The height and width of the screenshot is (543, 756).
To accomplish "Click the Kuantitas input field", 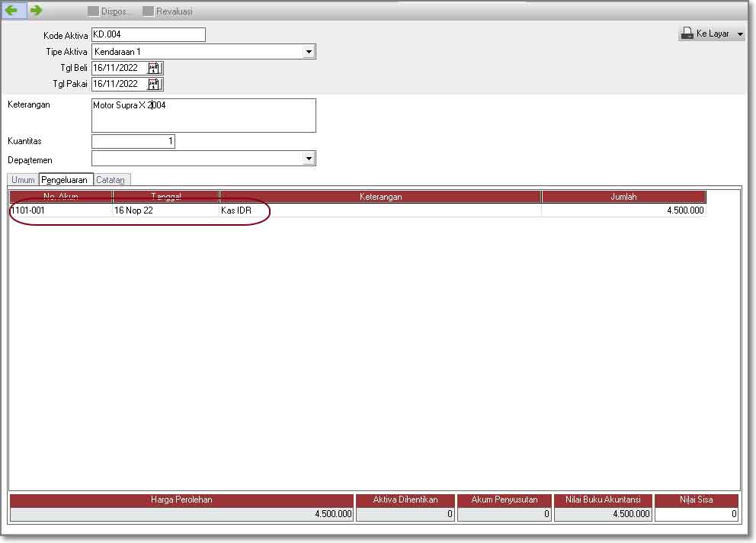I will [133, 141].
